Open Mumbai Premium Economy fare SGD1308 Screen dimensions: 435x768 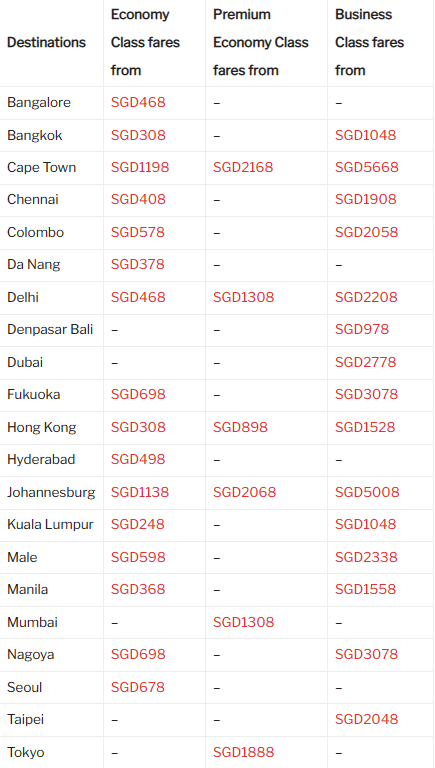(243, 622)
